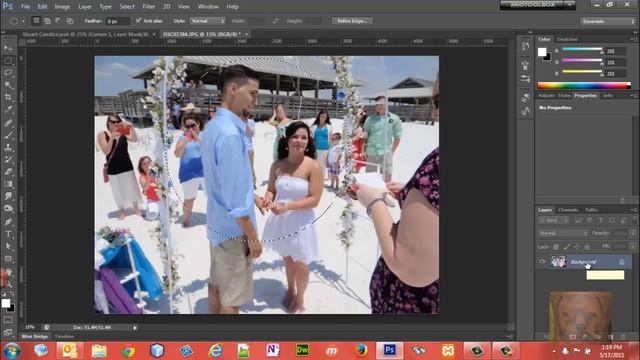Click the red channel slider
This screenshot has width=640, height=360.
[582, 50]
